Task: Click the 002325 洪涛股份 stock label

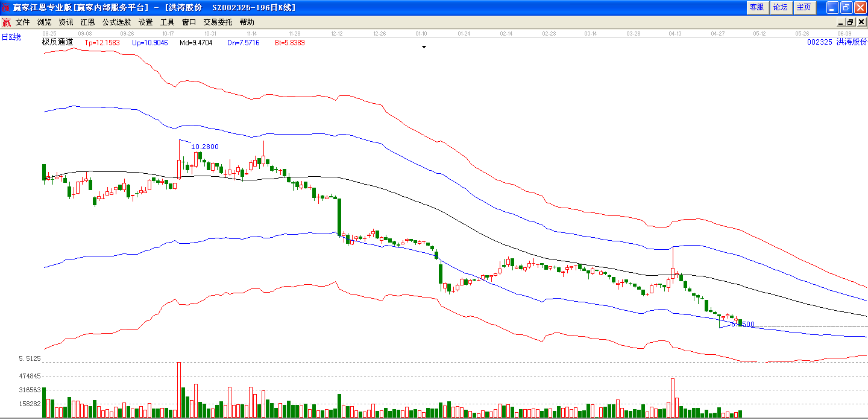Action: click(x=837, y=42)
